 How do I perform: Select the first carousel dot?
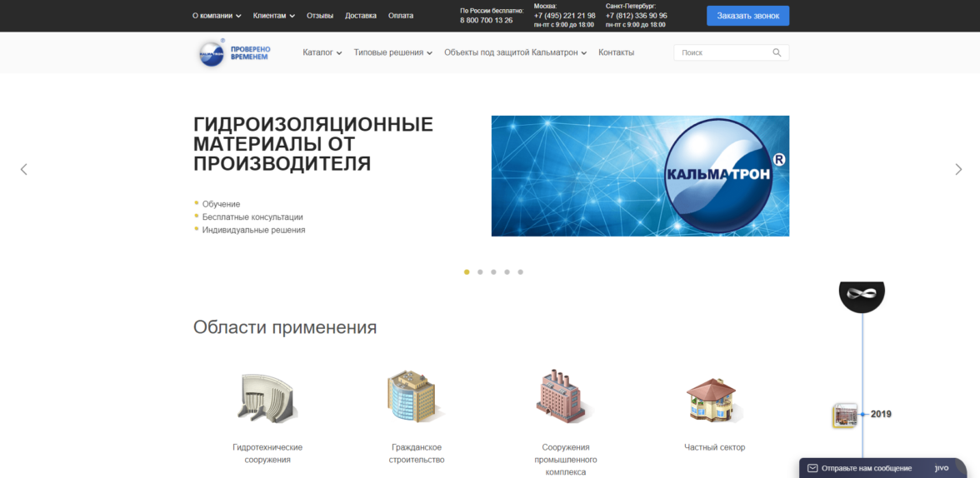(467, 271)
